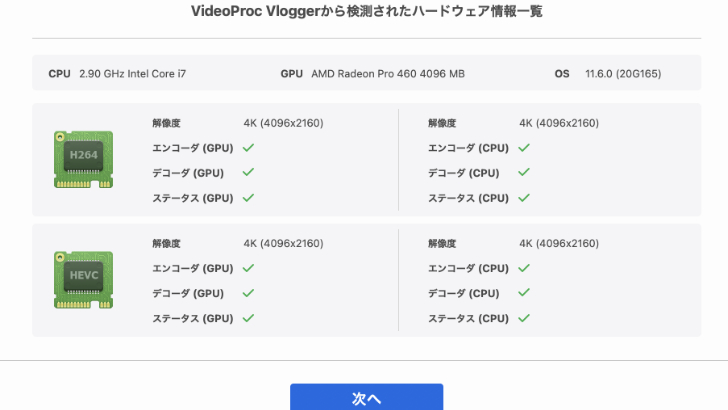This screenshot has width=728, height=410.
Task: Click H264 CPU decoder checkmark
Action: [524, 172]
